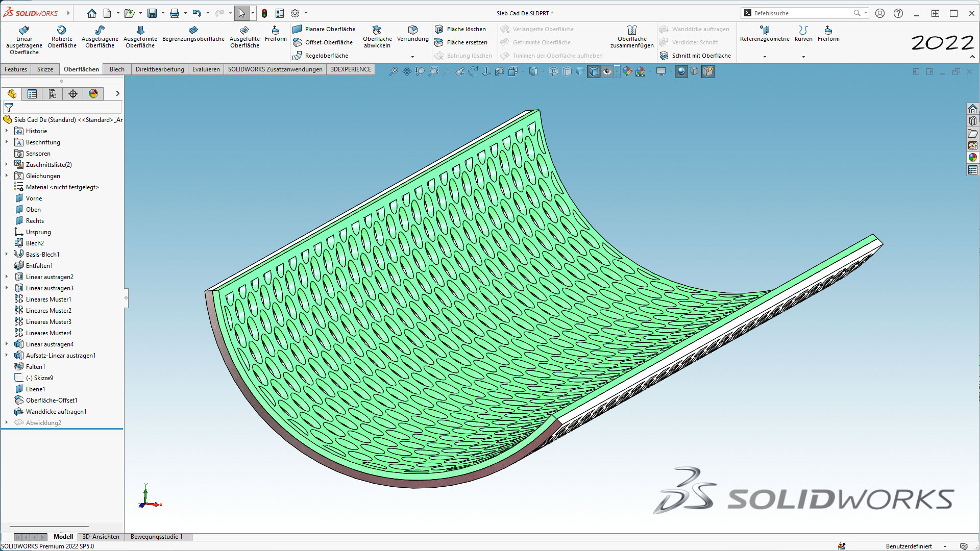Open Referenzgeometrie tool
This screenshot has width=980, height=551.
coord(765,34)
